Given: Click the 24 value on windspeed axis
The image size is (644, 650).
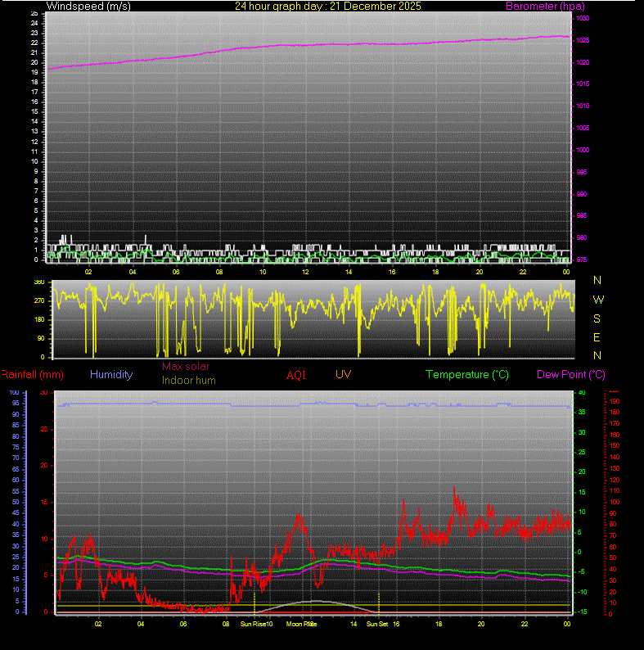Looking at the screenshot, I should 34,23.
